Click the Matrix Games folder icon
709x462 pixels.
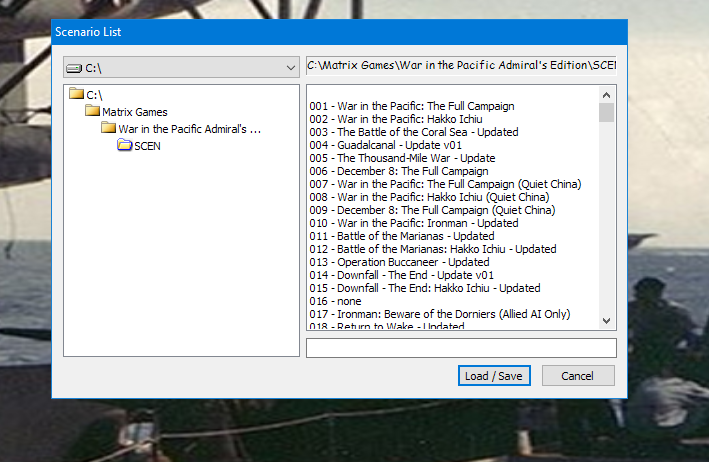click(x=93, y=110)
